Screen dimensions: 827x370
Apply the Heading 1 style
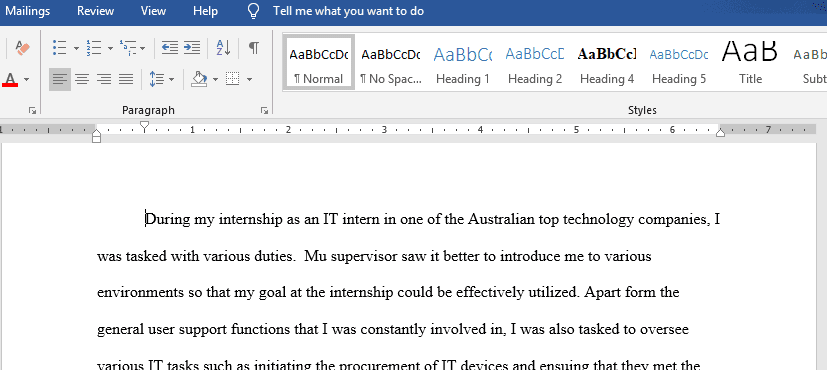tap(463, 62)
